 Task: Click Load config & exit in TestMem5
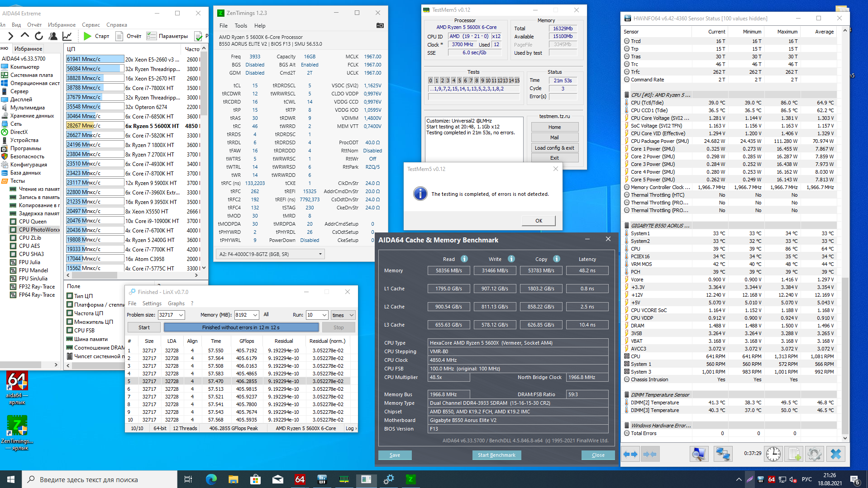554,148
